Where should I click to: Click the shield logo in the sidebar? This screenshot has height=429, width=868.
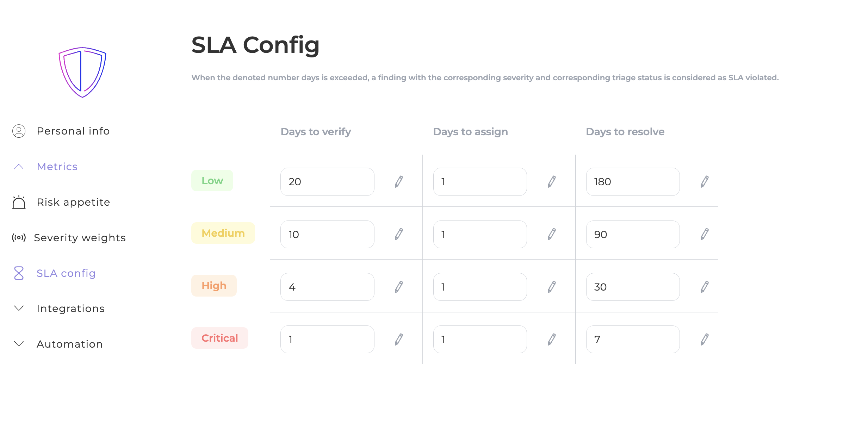coord(82,72)
